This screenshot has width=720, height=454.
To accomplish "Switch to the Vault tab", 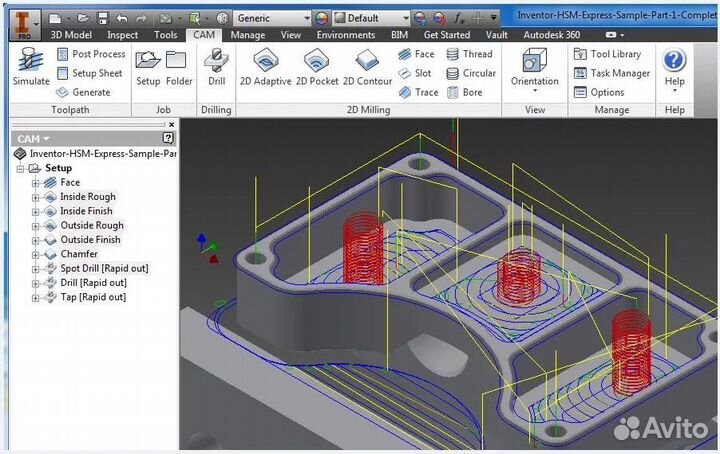I will pyautogui.click(x=497, y=35).
